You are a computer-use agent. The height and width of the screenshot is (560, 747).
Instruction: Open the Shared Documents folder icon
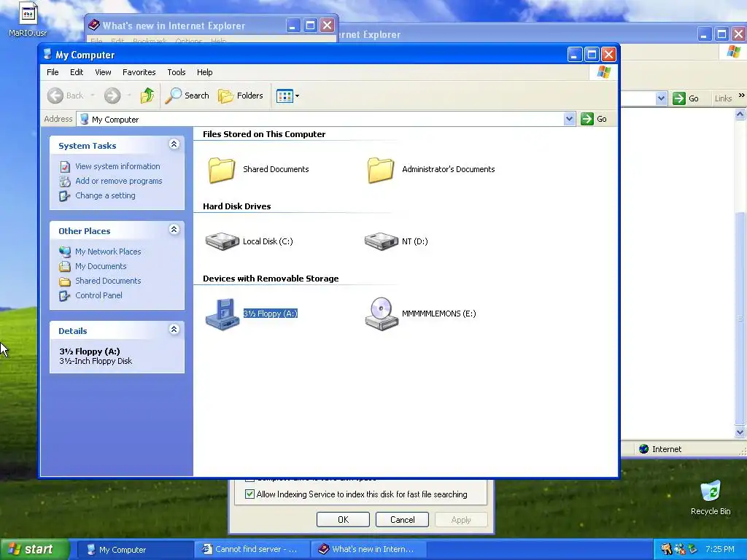[222, 169]
